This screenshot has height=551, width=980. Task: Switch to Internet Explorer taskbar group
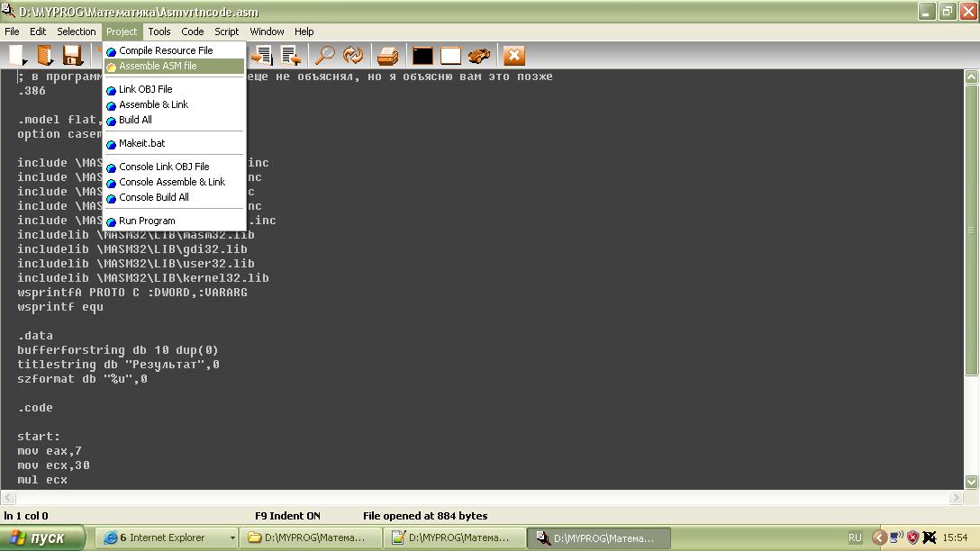[167, 537]
